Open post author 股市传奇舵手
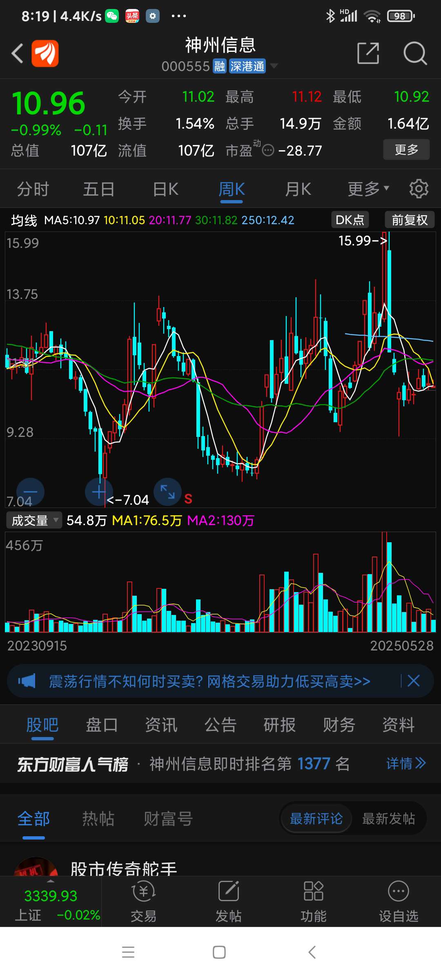441x980 pixels. click(124, 868)
